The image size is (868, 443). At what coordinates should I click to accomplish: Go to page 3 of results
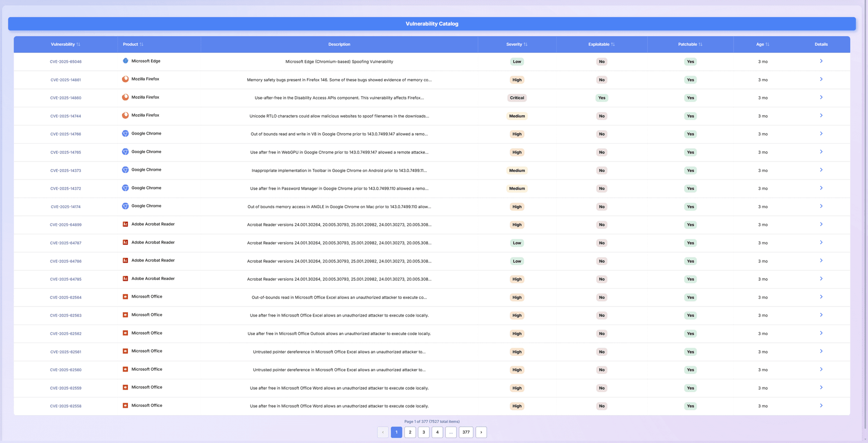click(424, 432)
